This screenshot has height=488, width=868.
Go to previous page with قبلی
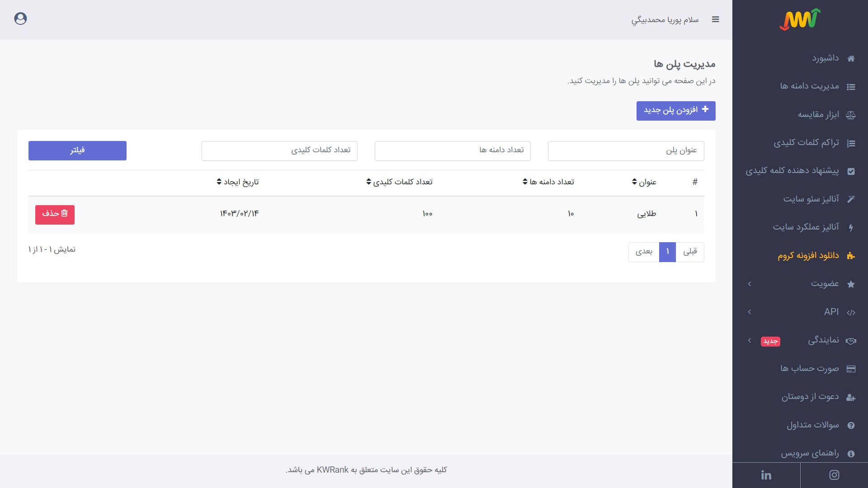(690, 252)
